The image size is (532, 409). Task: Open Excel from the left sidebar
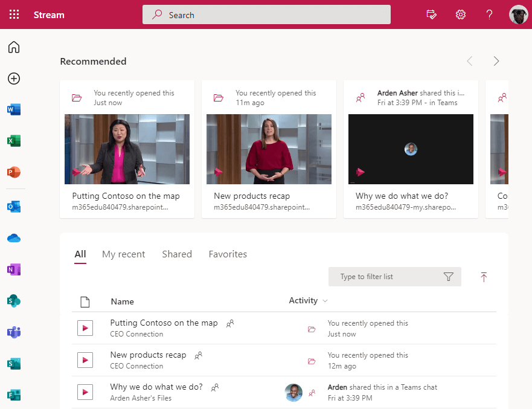(x=13, y=141)
